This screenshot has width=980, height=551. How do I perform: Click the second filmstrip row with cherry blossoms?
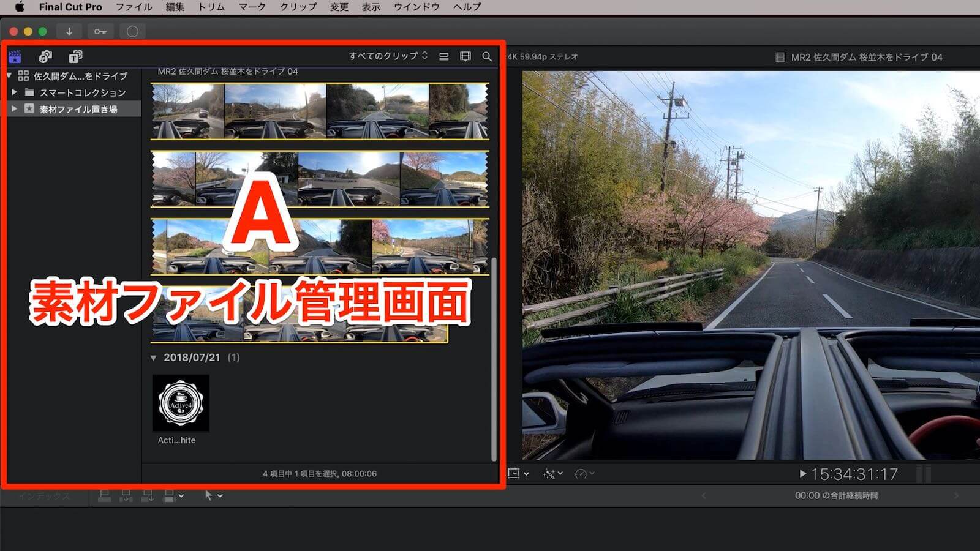(x=320, y=179)
